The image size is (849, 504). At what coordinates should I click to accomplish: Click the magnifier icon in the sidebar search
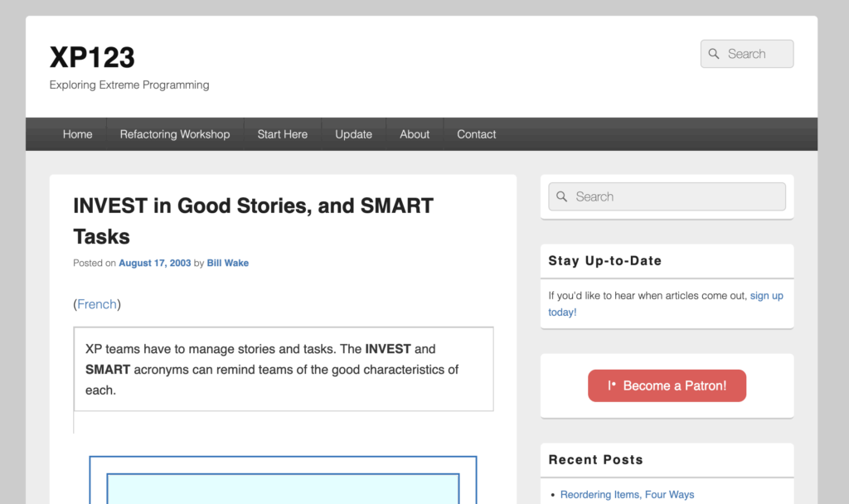(x=562, y=196)
